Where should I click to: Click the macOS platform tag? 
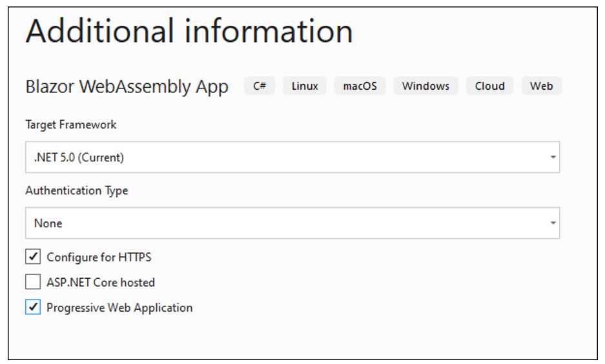360,86
